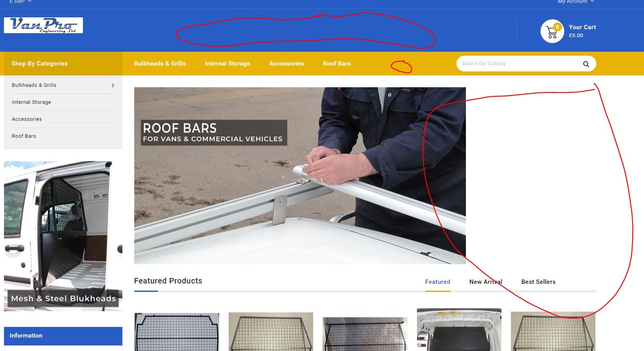The image size is (644, 351).
Task: Open Accessories in sidebar categories
Action: coord(27,119)
